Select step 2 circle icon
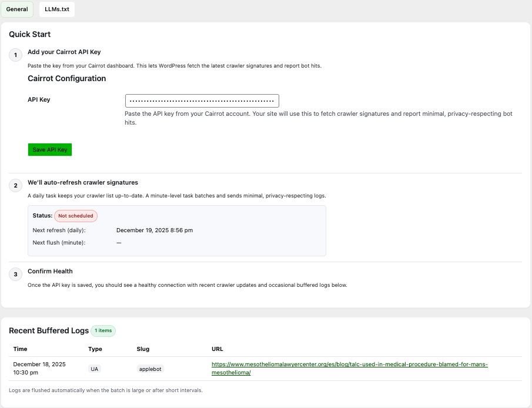Viewport: 532px width, 408px height. (15, 186)
